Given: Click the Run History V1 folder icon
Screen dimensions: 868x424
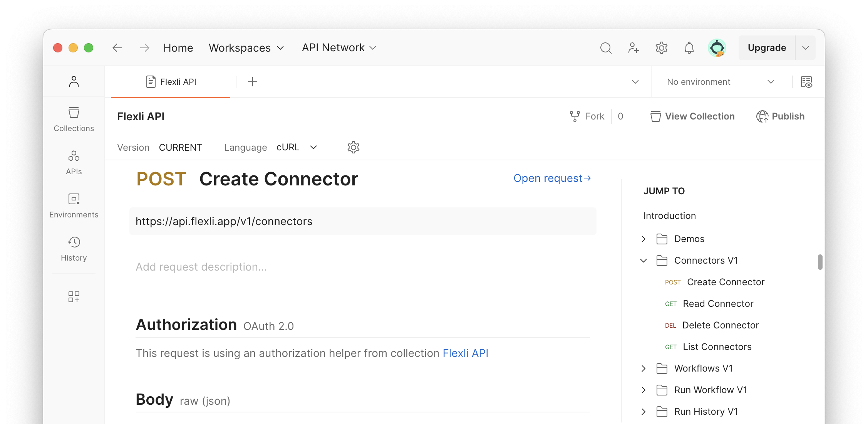Looking at the screenshot, I should pyautogui.click(x=662, y=412).
